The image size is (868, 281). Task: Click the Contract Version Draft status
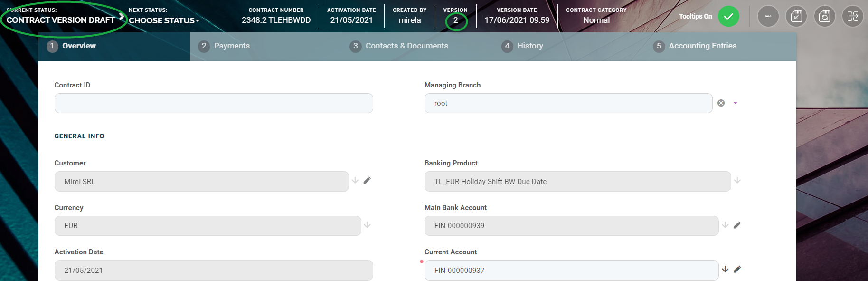pos(60,20)
